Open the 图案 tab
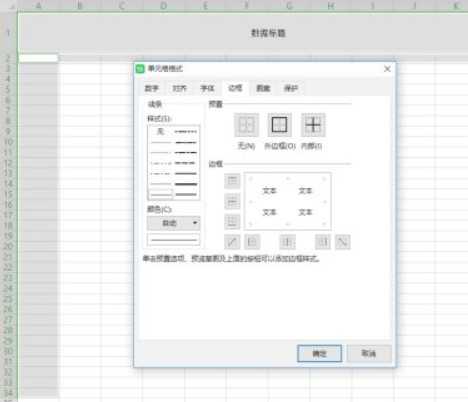This screenshot has width=468, height=402. pyautogui.click(x=263, y=88)
